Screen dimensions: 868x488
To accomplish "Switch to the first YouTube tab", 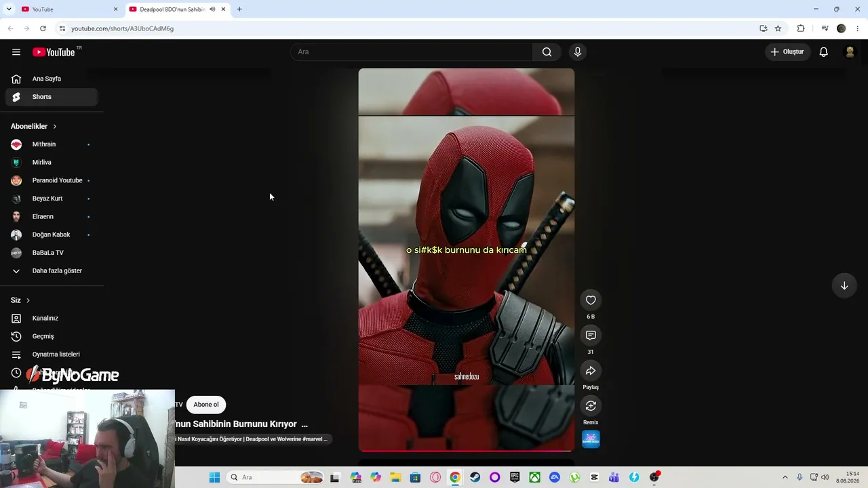I will pos(69,9).
